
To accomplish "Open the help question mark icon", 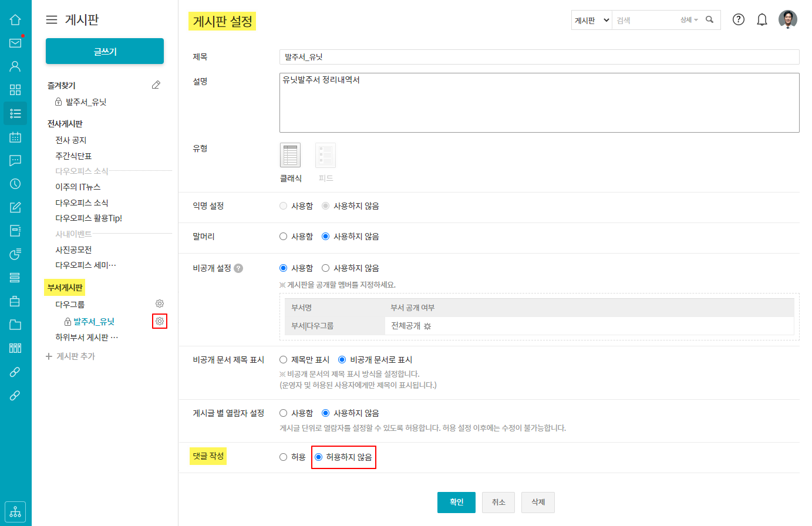I will [x=738, y=19].
